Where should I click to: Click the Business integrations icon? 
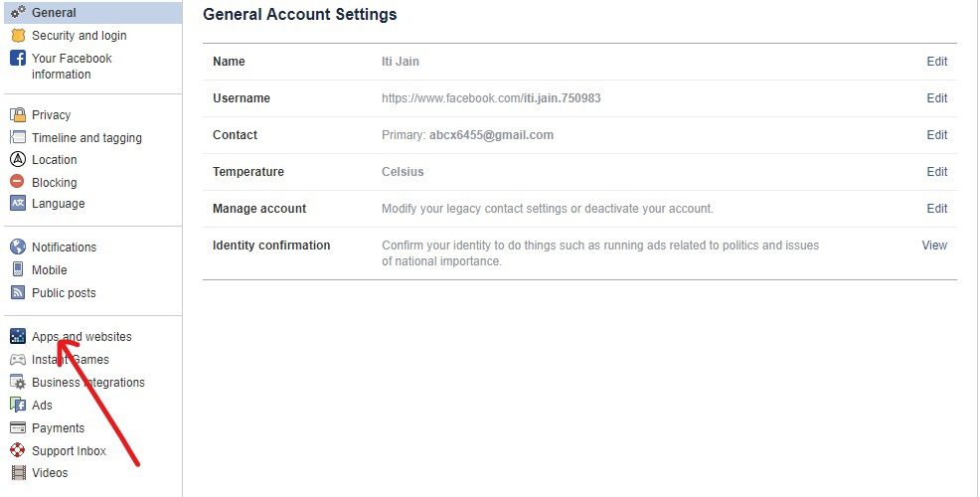pyautogui.click(x=18, y=382)
